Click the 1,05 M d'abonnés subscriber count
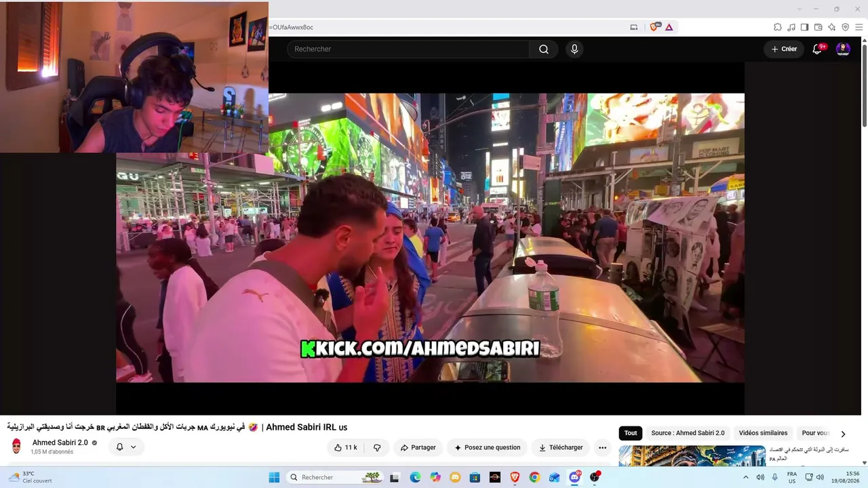 [x=52, y=452]
